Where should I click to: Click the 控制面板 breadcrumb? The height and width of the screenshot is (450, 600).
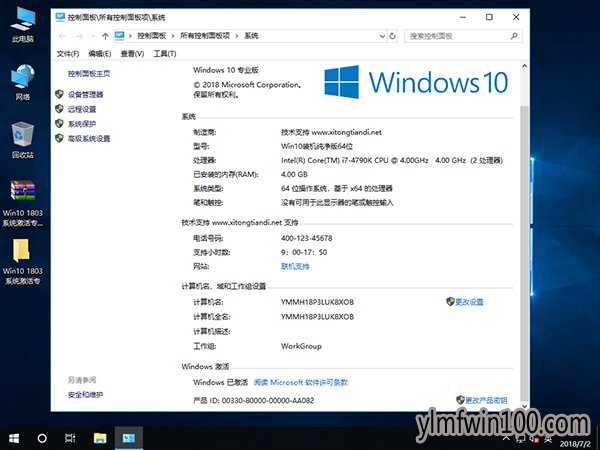click(152, 36)
